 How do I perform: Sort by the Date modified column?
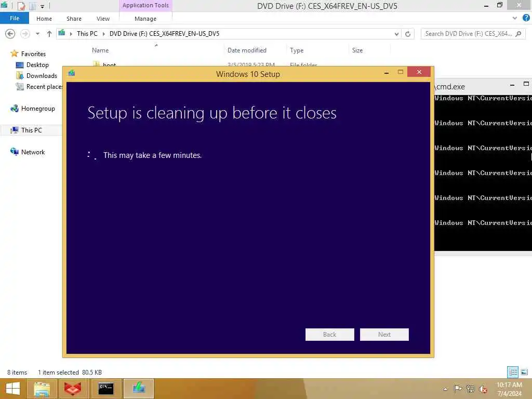(x=247, y=50)
